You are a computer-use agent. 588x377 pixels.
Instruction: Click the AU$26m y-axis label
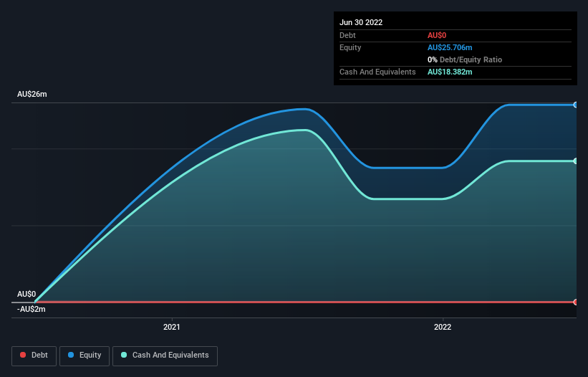(x=32, y=94)
